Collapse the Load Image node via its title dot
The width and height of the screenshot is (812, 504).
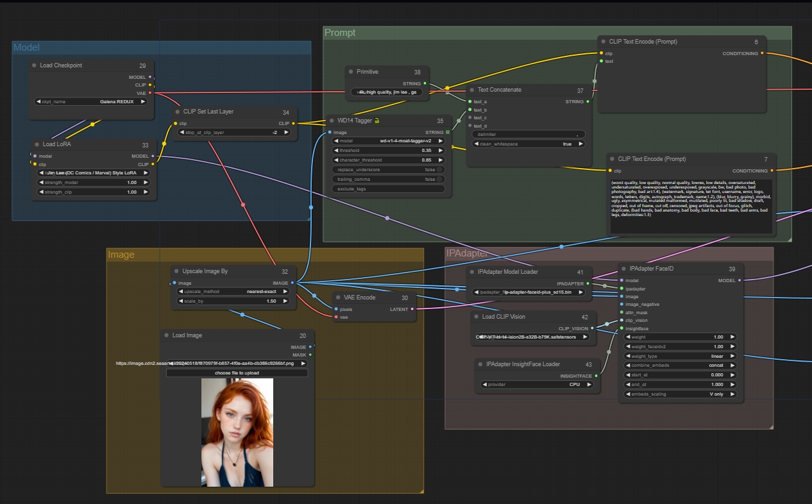pos(165,335)
